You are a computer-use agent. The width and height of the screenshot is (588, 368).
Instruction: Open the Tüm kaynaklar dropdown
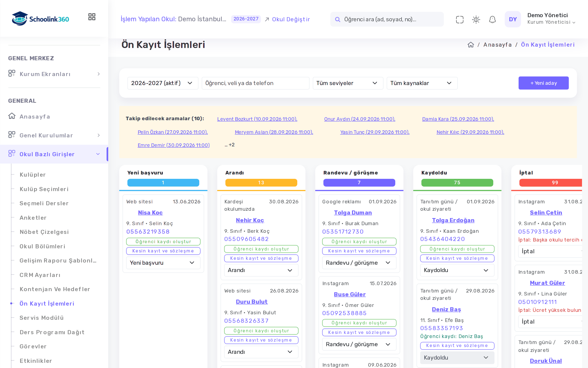point(422,83)
